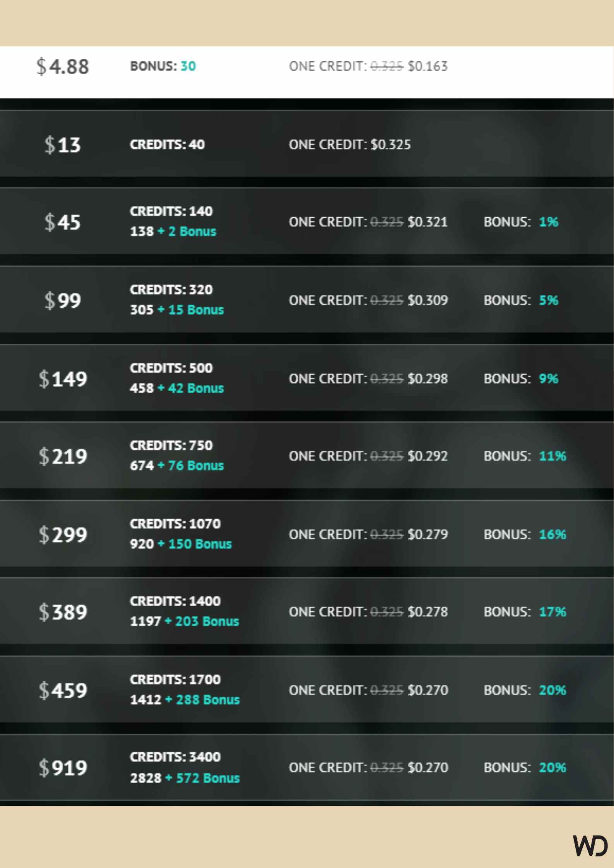Image resolution: width=614 pixels, height=868 pixels.
Task: Choose the $149 package with 500 credits
Action: (307, 378)
